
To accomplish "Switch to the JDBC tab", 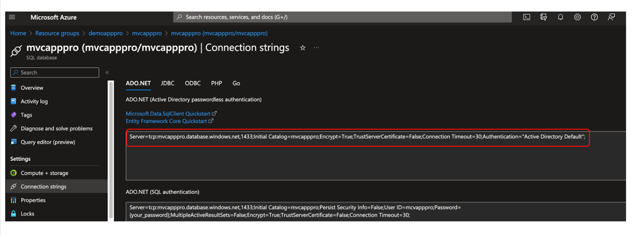I will click(167, 83).
